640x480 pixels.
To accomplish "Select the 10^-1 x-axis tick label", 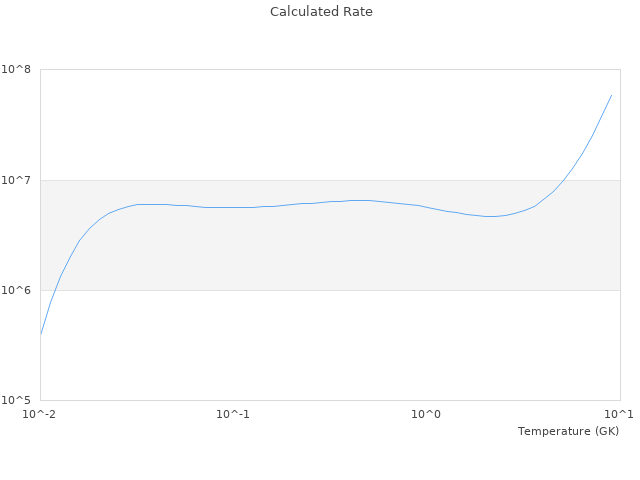I will 232,414.
